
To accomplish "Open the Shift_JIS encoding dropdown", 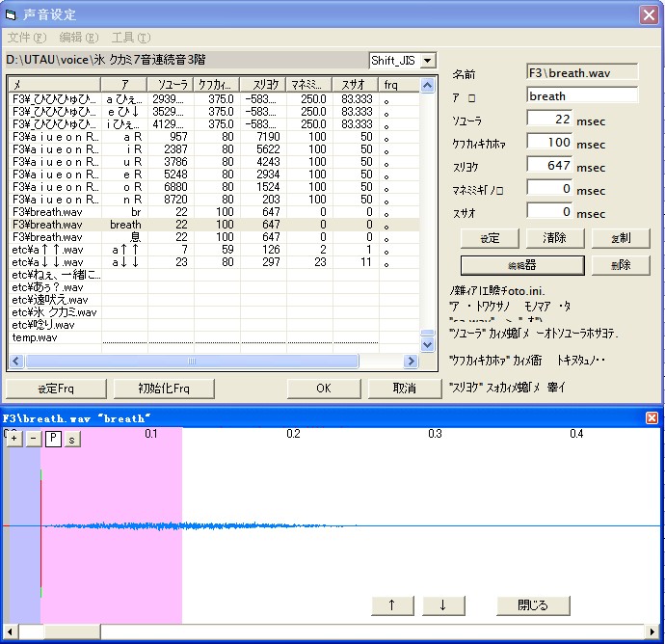I will [428, 61].
